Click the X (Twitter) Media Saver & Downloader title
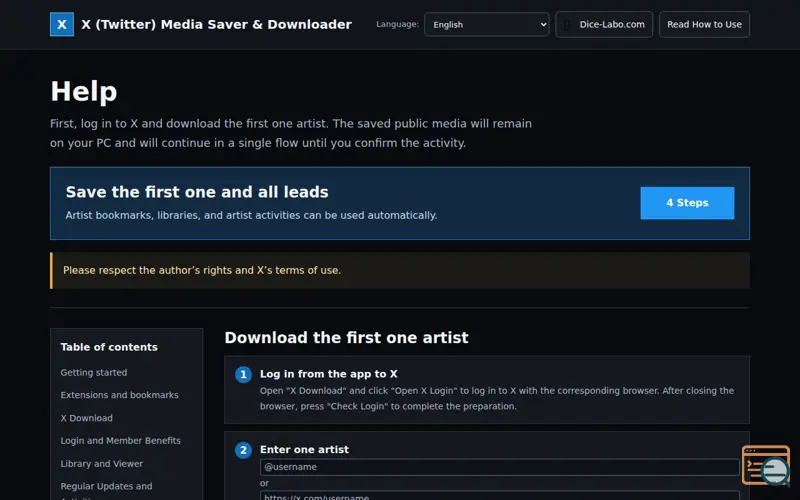This screenshot has width=800, height=500. tap(216, 24)
